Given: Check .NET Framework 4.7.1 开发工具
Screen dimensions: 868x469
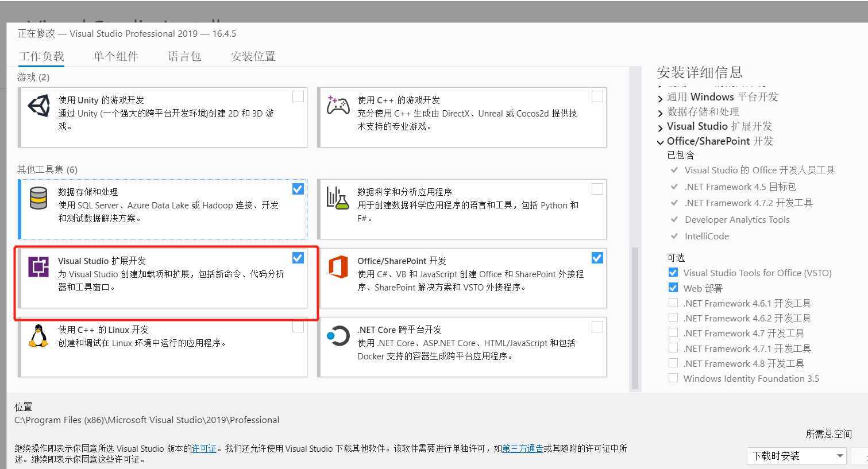Looking at the screenshot, I should (673, 348).
